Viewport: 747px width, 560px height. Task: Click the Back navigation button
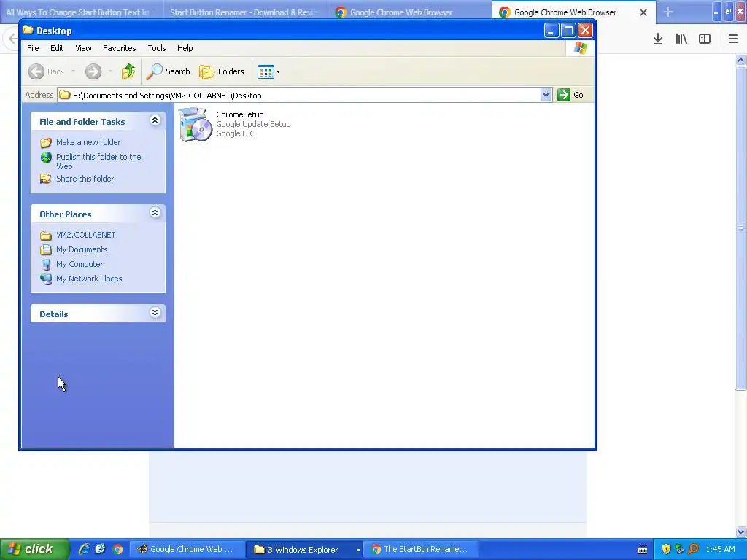(47, 71)
